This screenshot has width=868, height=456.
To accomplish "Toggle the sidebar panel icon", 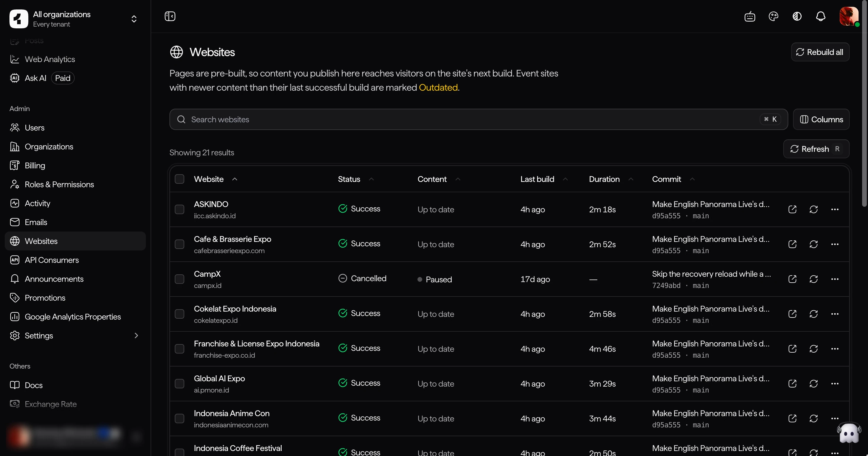I will tap(170, 16).
